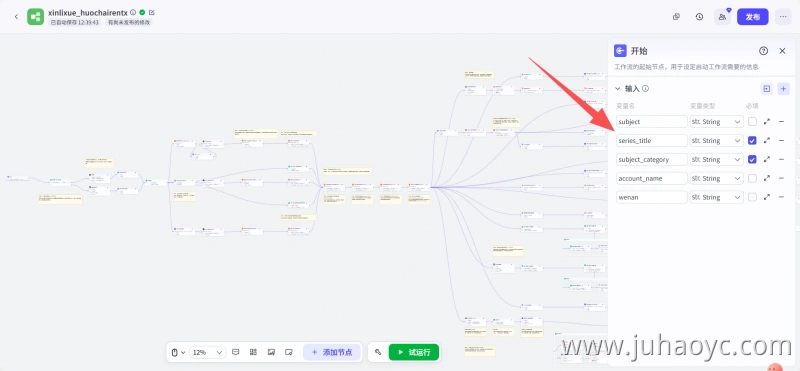Uncheck the required box for series_title

point(752,141)
